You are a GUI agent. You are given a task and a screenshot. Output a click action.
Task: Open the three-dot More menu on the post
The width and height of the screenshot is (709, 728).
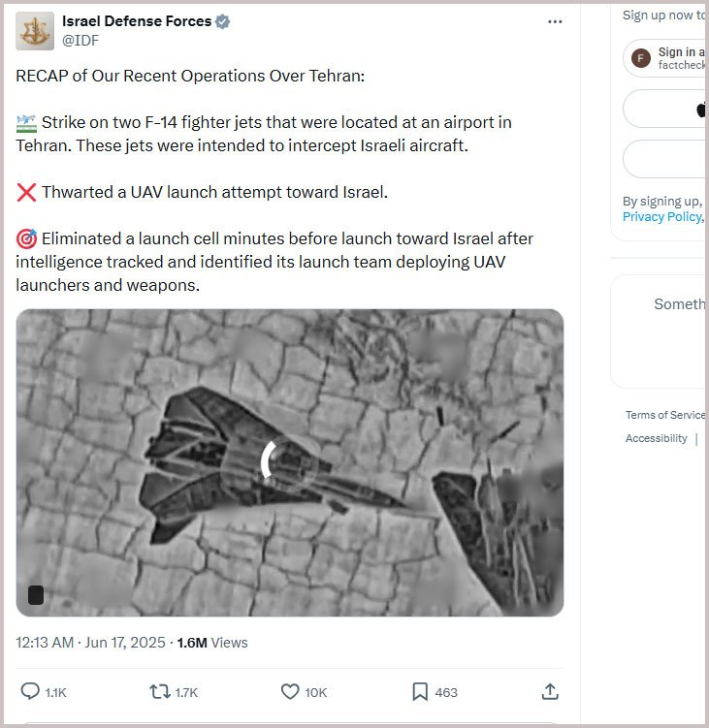[x=555, y=21]
